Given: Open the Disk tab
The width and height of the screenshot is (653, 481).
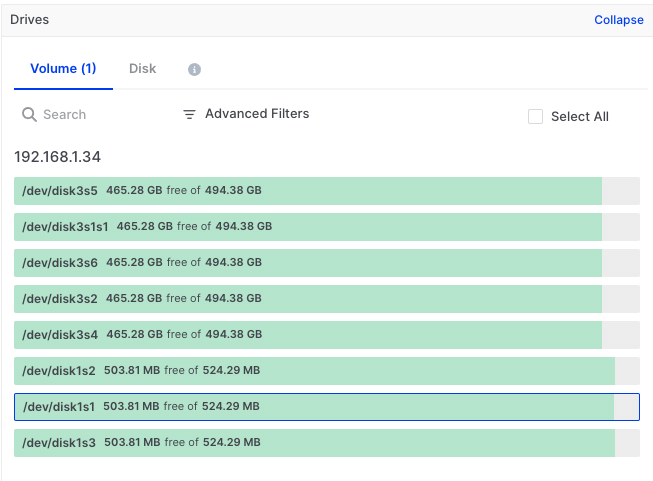Looking at the screenshot, I should pyautogui.click(x=142, y=69).
